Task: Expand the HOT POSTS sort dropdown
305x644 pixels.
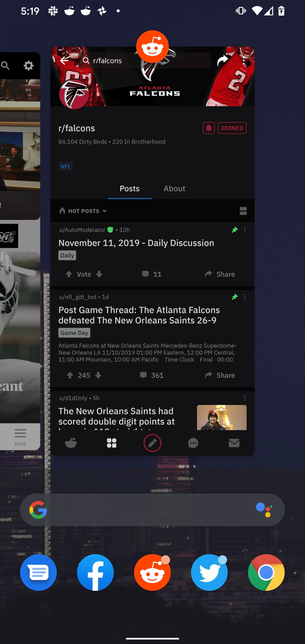Action: pyautogui.click(x=83, y=211)
